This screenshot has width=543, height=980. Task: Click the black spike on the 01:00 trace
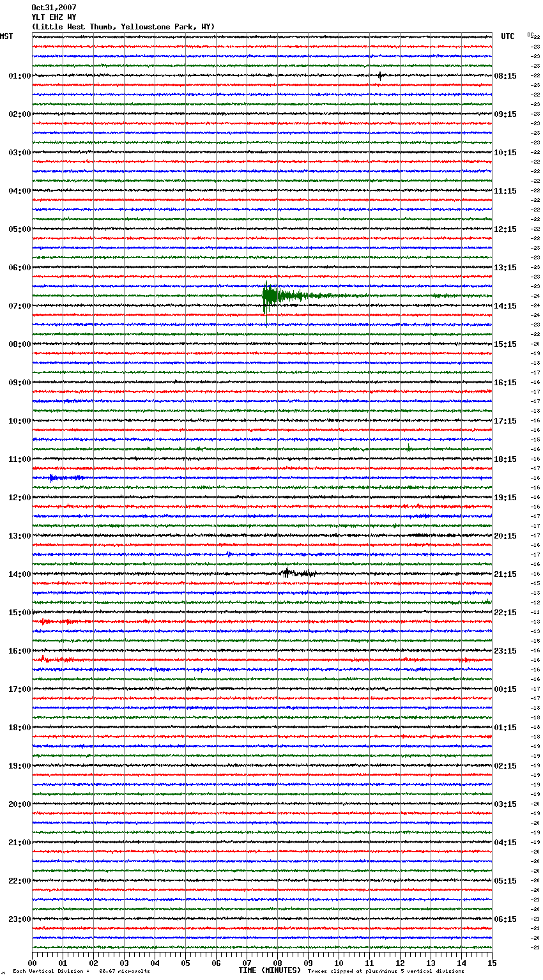coord(380,75)
